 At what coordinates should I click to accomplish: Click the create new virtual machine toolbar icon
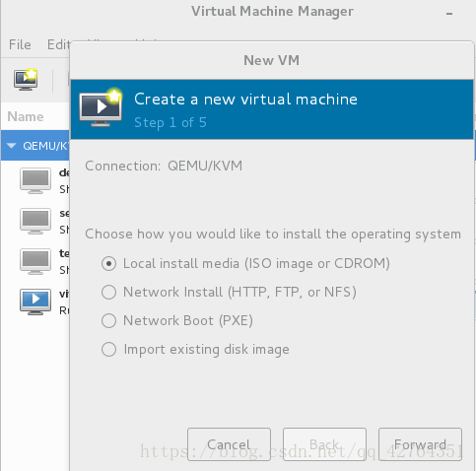point(26,80)
